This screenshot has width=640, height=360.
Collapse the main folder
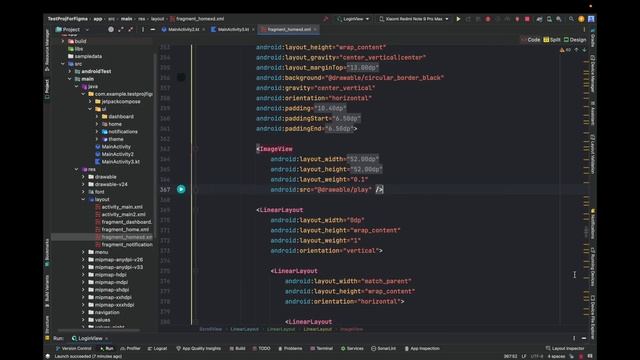(70, 79)
